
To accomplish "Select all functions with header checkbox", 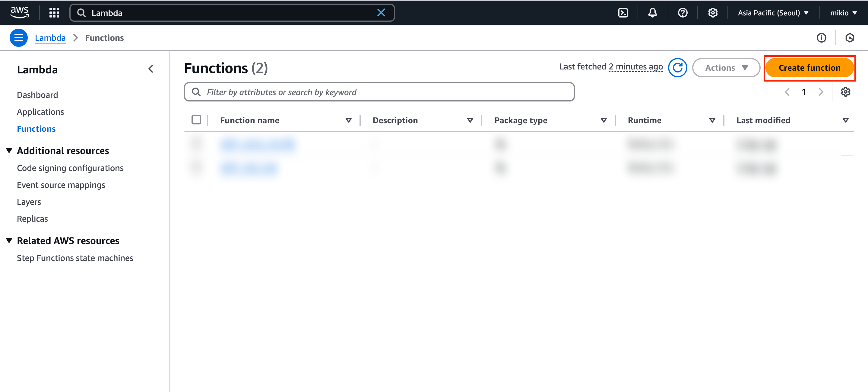I will (x=196, y=120).
